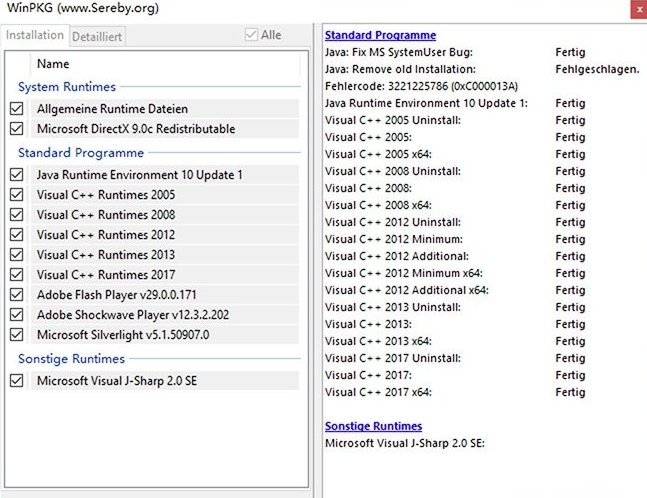Uncheck Microsoft DirectX 9.0c Redistributable checkbox
Screen dimensions: 647x498
[17, 129]
